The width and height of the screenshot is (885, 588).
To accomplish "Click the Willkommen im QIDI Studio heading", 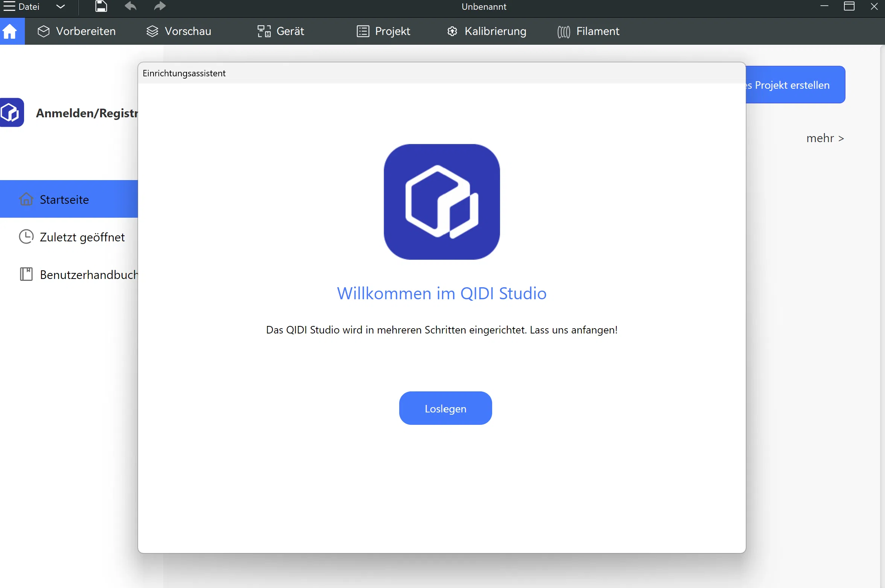I will click(x=442, y=293).
